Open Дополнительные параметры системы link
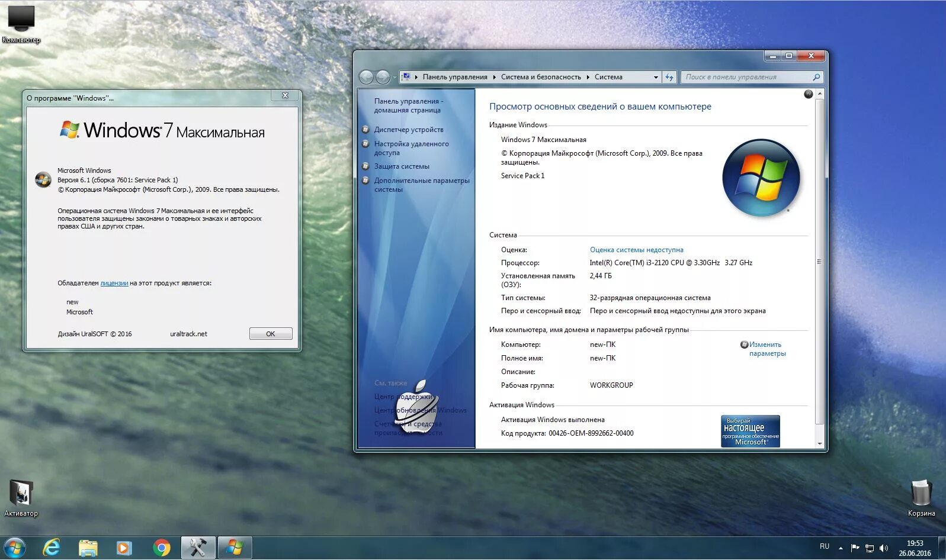 422,185
